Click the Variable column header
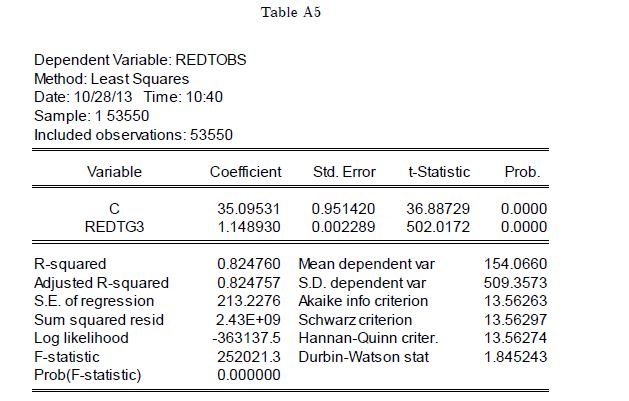The height and width of the screenshot is (401, 629). pyautogui.click(x=114, y=172)
